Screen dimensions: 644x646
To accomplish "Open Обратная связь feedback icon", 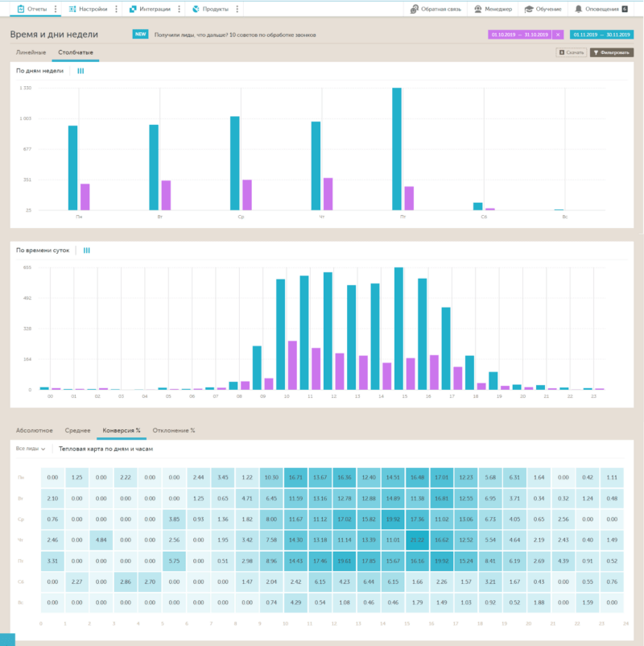I will (415, 9).
